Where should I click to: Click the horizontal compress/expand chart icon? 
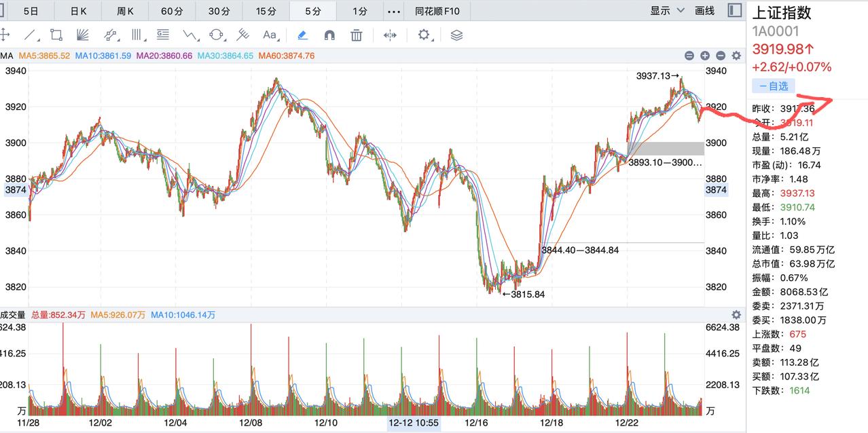click(x=390, y=35)
